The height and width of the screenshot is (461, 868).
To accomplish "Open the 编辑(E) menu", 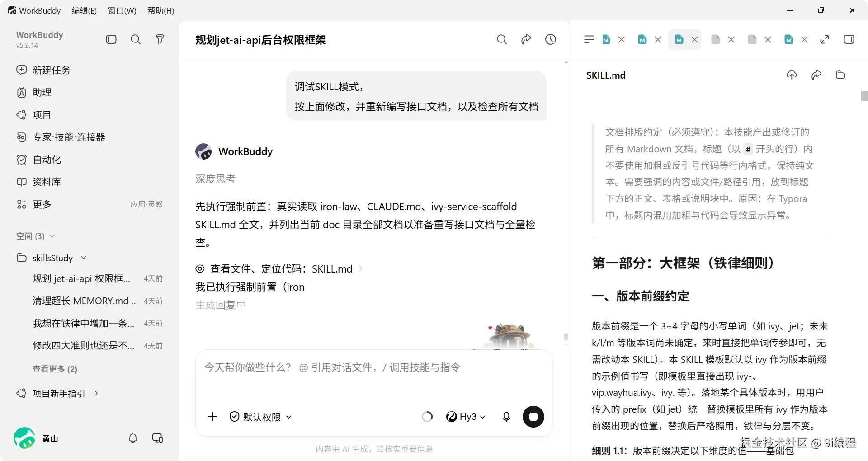I will [84, 10].
